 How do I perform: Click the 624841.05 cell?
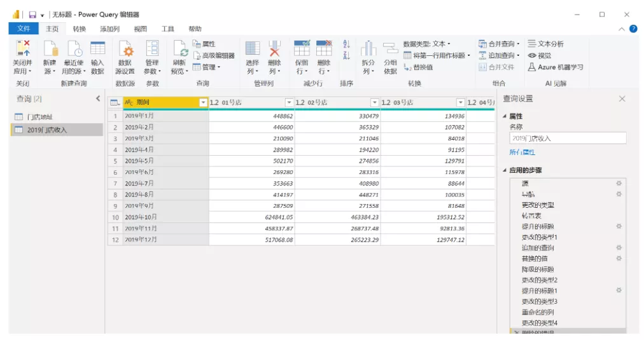[252, 217]
